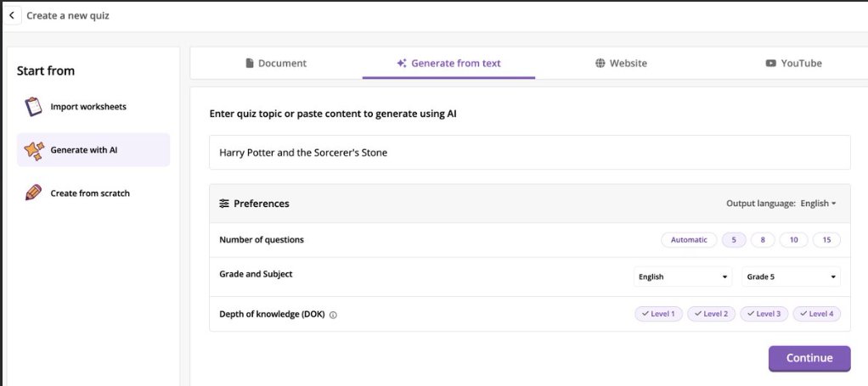This screenshot has height=386, width=868.
Task: Open the Grade 5 dropdown
Action: [x=791, y=277]
